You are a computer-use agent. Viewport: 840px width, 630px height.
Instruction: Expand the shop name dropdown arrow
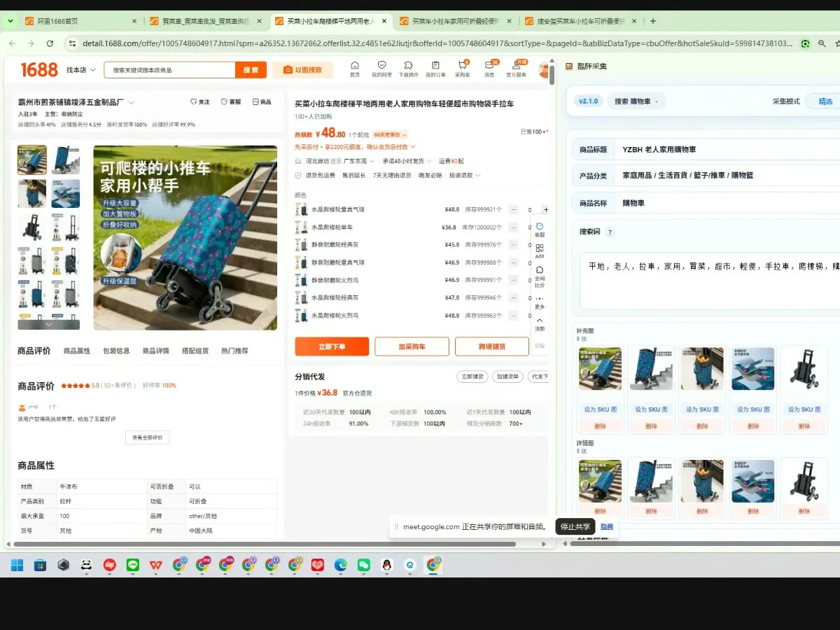point(131,102)
